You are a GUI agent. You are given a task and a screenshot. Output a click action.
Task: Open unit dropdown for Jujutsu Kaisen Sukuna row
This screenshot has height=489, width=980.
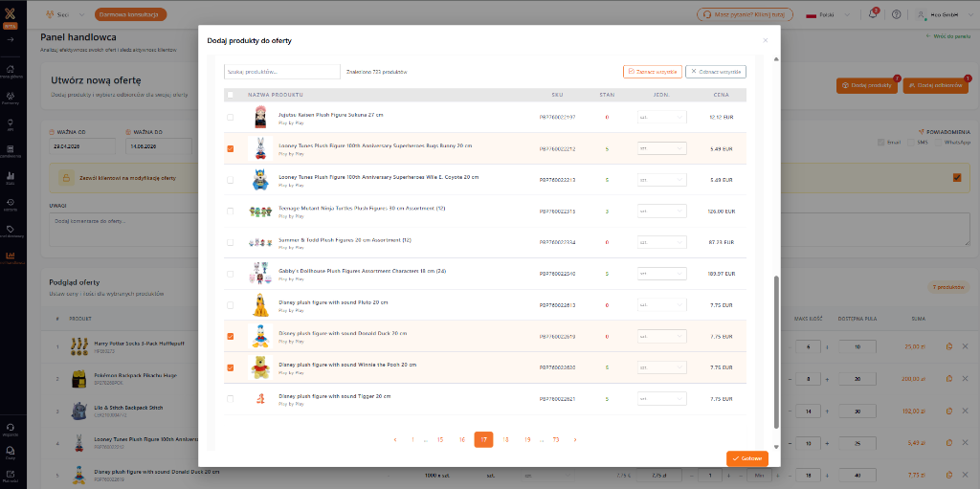662,117
